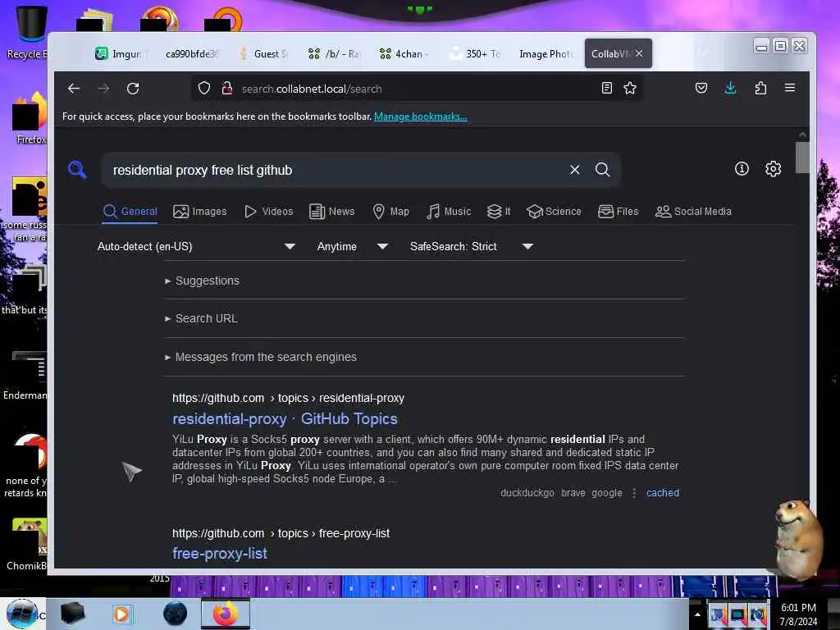Switch to the Files category
The image size is (840, 630).
click(619, 211)
